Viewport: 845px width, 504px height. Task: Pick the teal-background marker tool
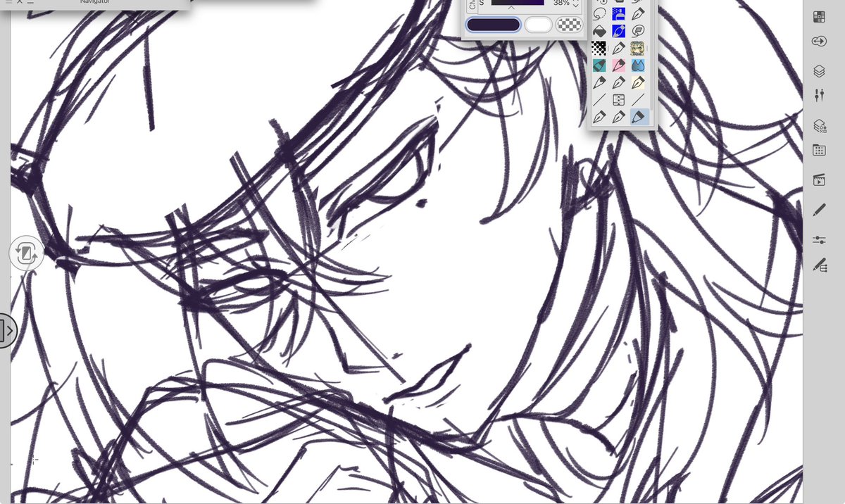tap(599, 65)
